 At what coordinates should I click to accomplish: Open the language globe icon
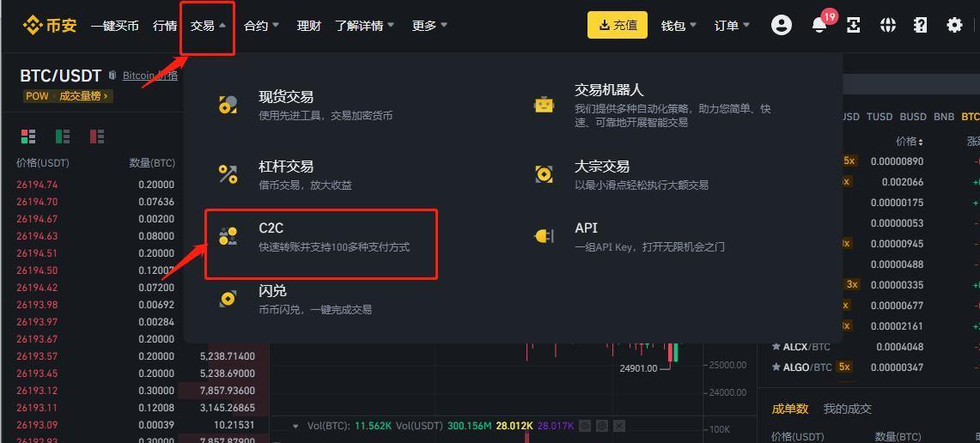[x=887, y=25]
